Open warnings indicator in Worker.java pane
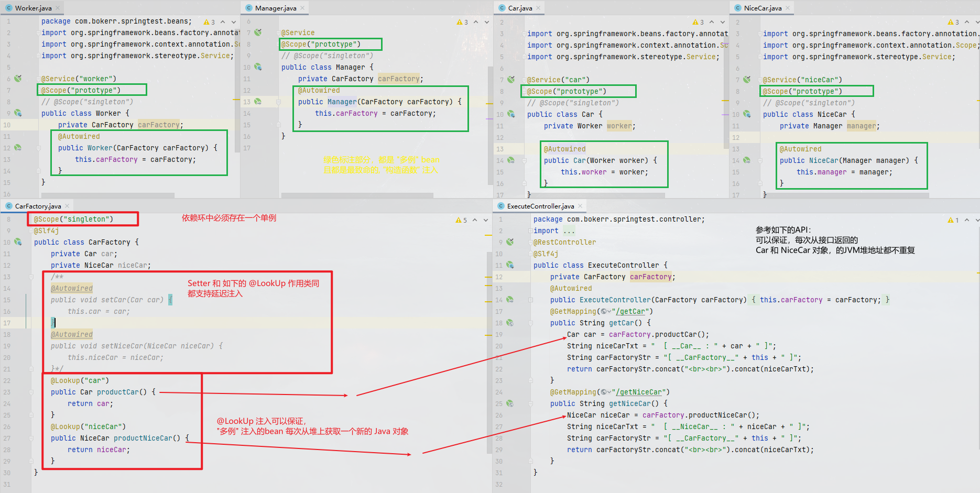This screenshot has height=493, width=980. point(210,22)
